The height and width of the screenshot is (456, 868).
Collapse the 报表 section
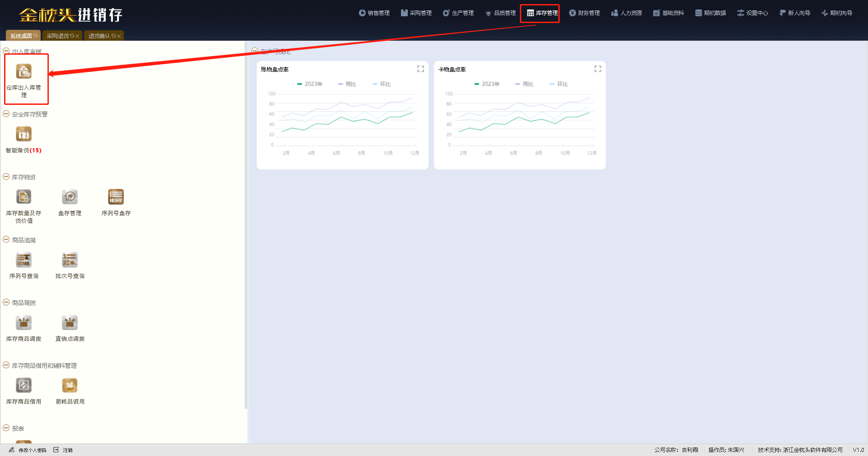click(x=6, y=428)
